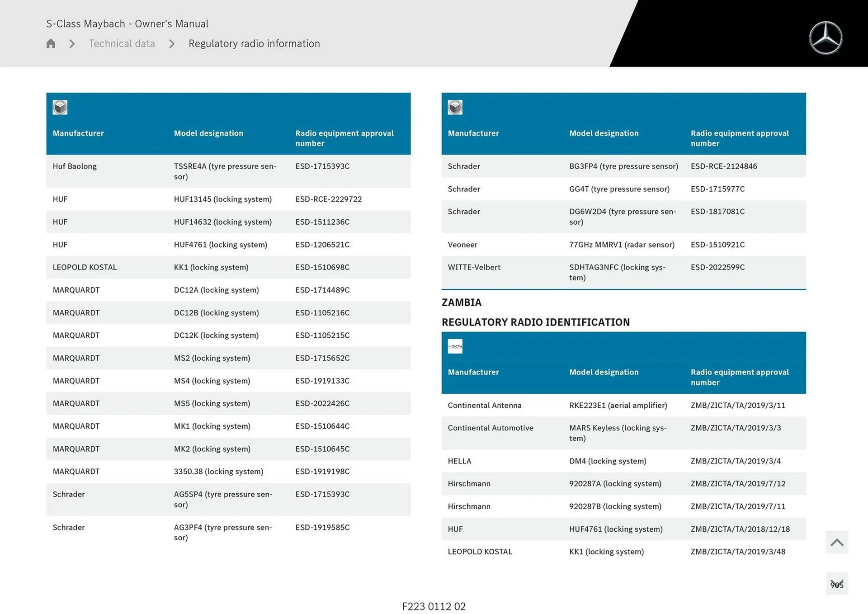Screen dimensions: 868x614
Task: Click the F223 0112 02 footer label
Action: point(434,606)
